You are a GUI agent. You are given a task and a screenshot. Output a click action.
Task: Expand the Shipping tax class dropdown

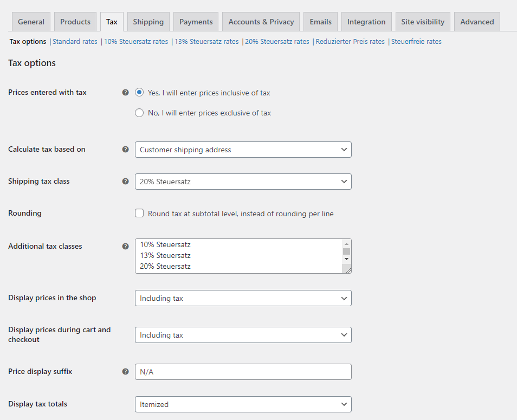pyautogui.click(x=243, y=182)
